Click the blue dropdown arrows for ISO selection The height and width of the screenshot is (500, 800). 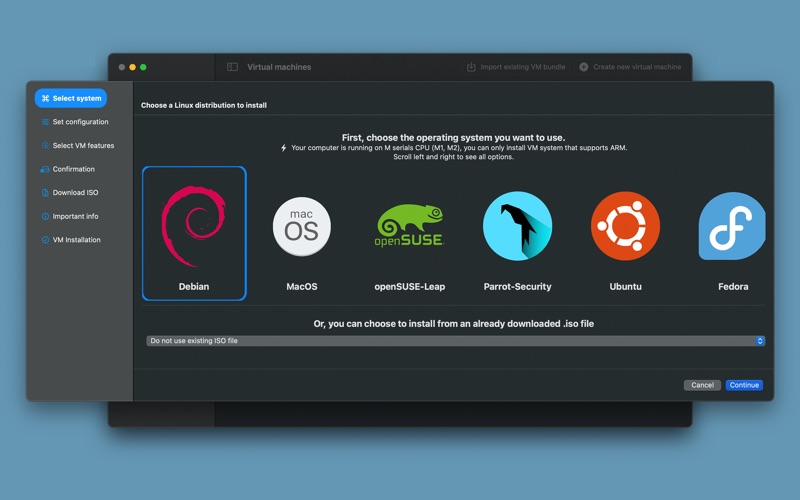(760, 341)
